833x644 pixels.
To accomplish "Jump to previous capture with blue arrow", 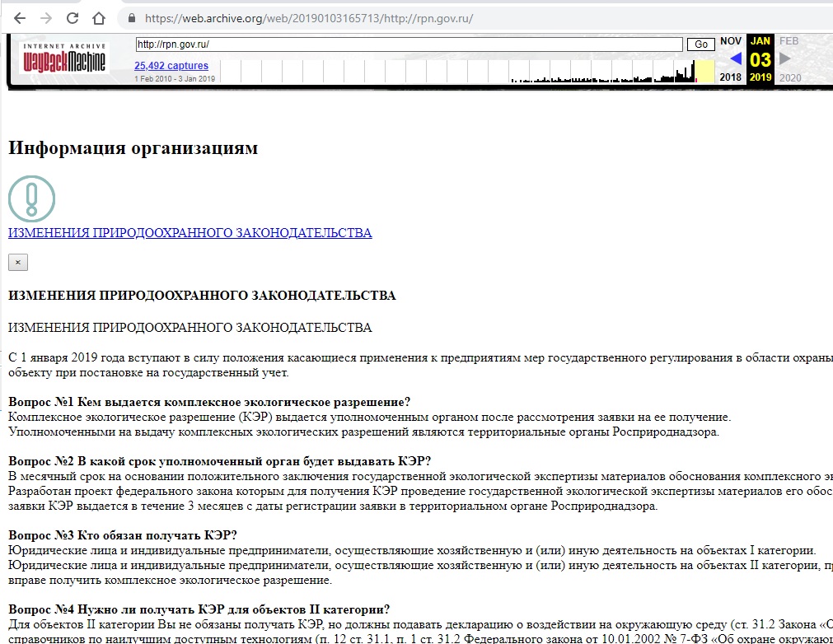I will pos(736,58).
